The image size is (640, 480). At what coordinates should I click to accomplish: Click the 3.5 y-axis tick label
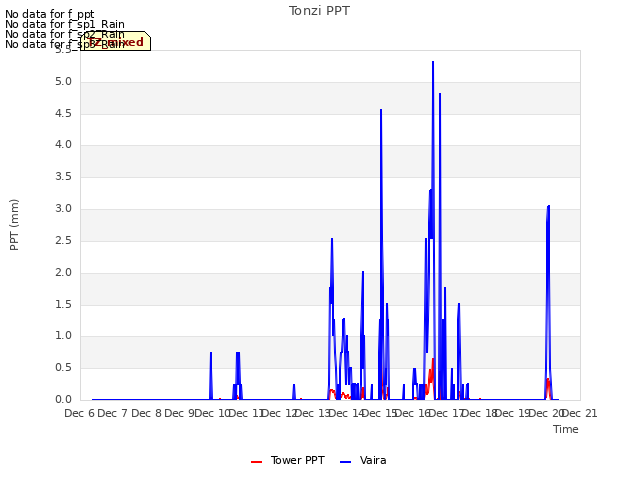63,177
